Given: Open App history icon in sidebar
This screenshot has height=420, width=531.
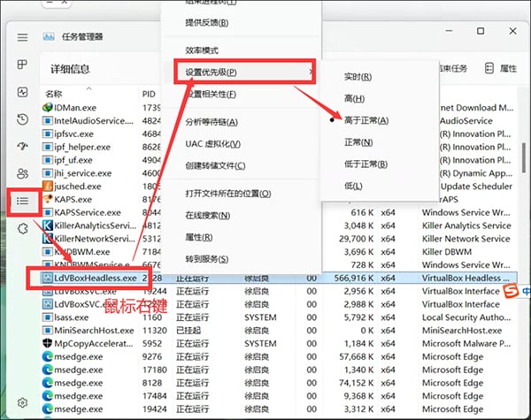Looking at the screenshot, I should (22, 119).
